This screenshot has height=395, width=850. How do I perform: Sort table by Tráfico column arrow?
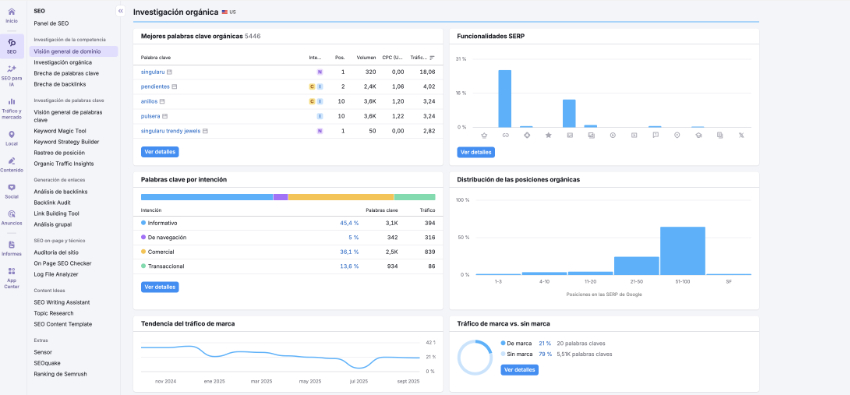coord(432,57)
